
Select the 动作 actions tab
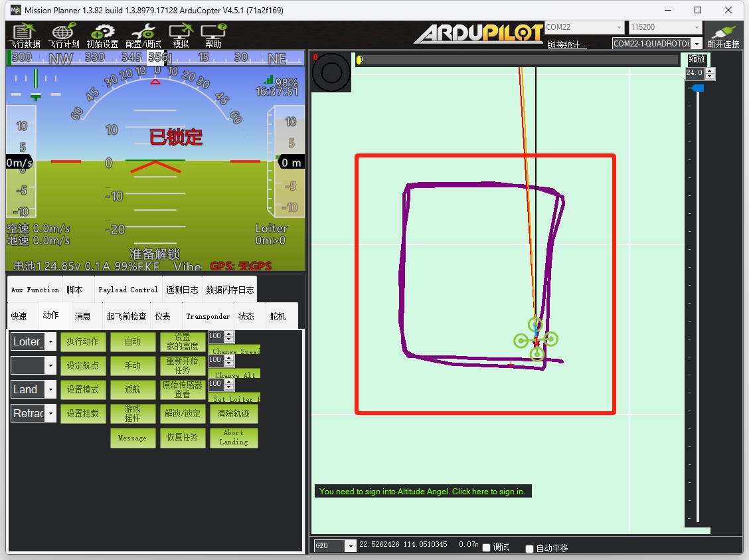pyautogui.click(x=50, y=316)
